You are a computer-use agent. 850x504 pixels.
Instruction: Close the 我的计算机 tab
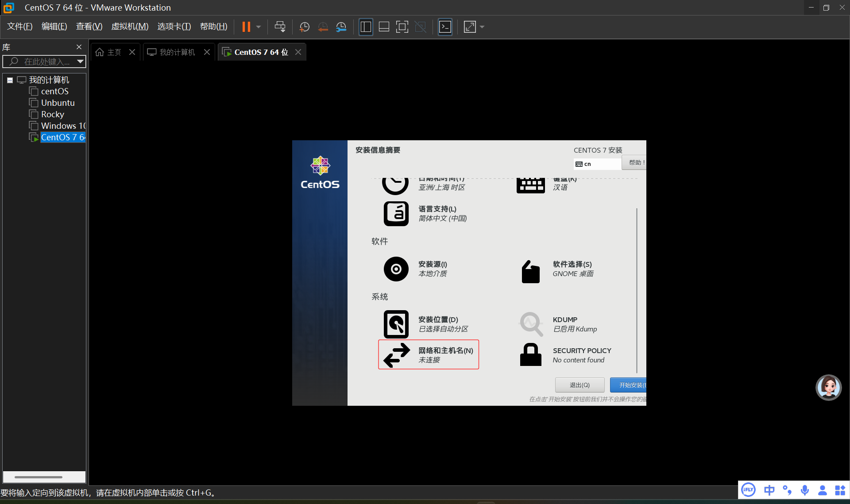point(207,52)
